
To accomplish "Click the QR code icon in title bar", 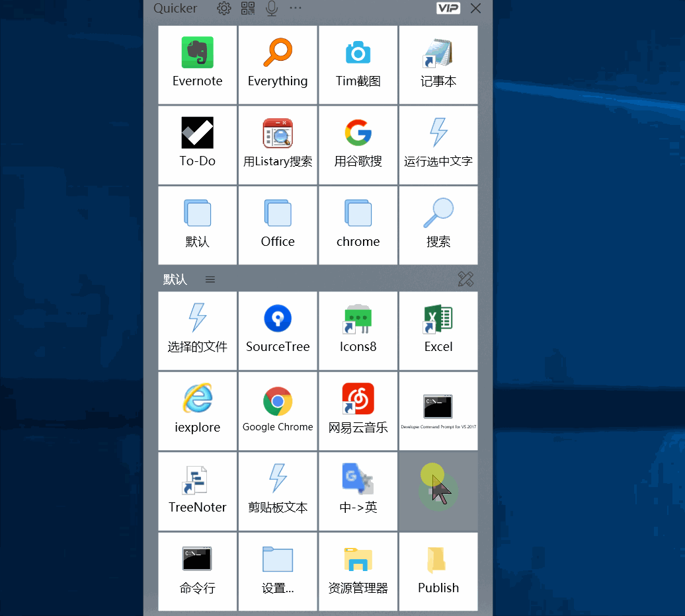I will click(x=248, y=9).
